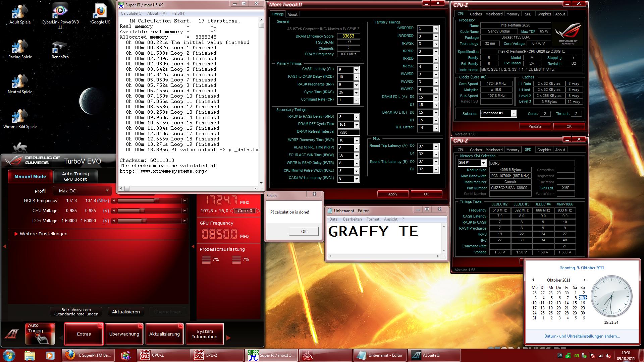Open Cycle Time (tRAS) dropdown
644x362 pixels.
[356, 93]
